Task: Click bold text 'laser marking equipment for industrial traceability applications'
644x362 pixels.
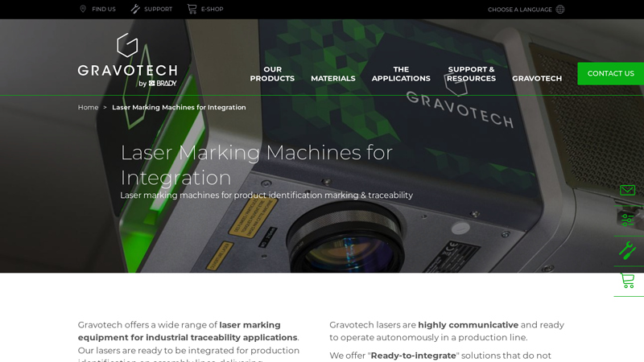Action: tap(188, 331)
